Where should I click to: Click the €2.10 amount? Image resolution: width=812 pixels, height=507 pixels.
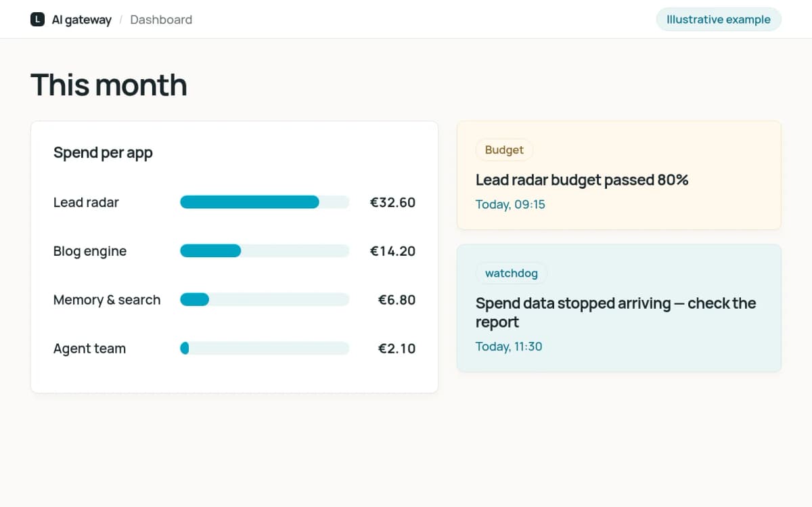(397, 349)
